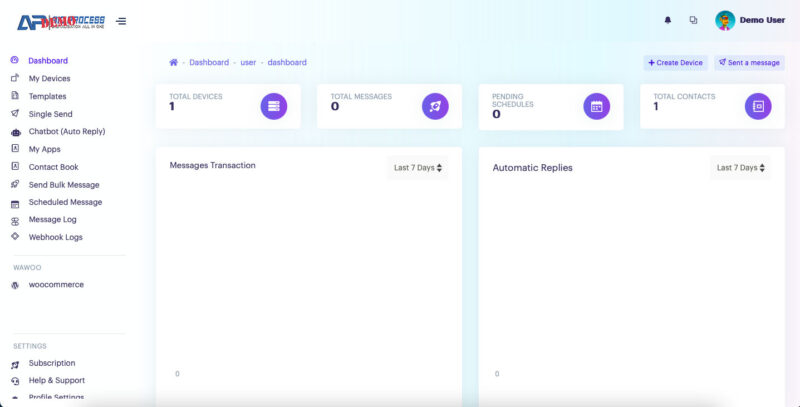Select Send Bulk Message in sidebar

(63, 185)
